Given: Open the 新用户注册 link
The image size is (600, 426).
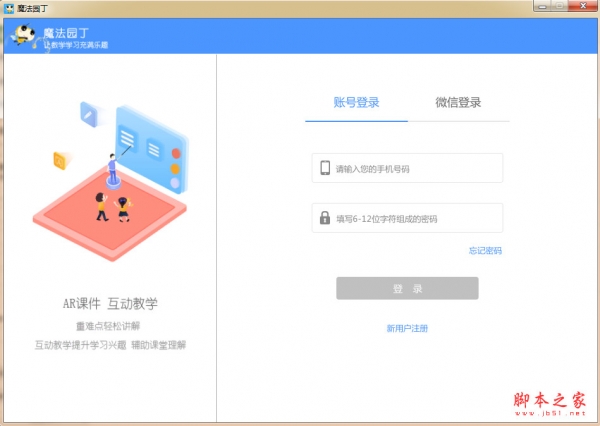Looking at the screenshot, I should point(407,328).
